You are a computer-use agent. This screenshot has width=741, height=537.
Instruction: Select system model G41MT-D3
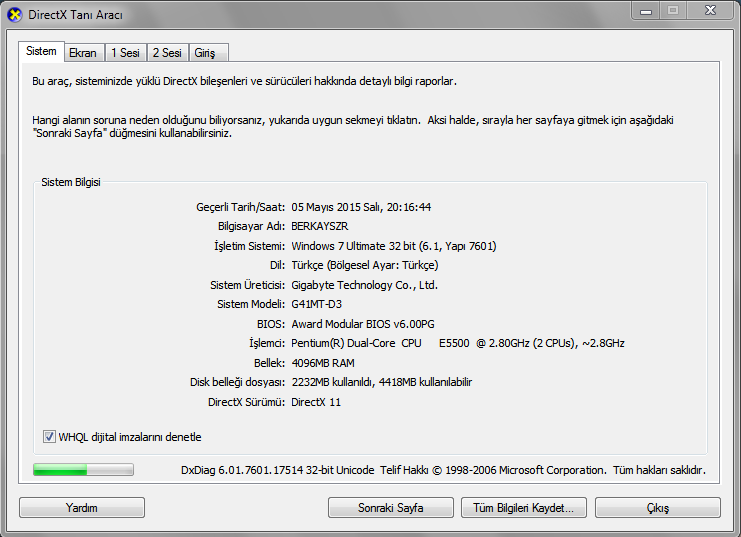tap(316, 304)
